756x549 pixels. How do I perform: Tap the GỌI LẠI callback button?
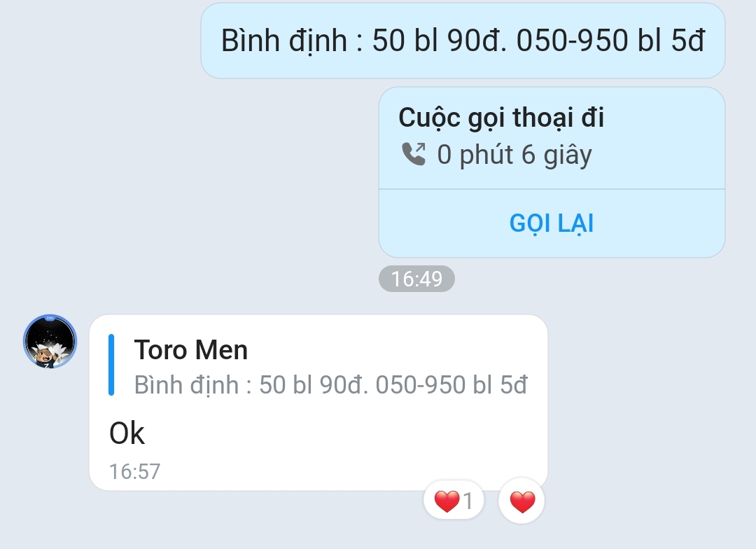(x=552, y=223)
